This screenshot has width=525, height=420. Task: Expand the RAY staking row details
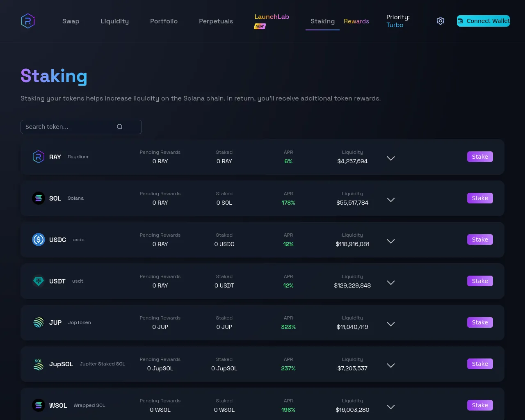391,158
